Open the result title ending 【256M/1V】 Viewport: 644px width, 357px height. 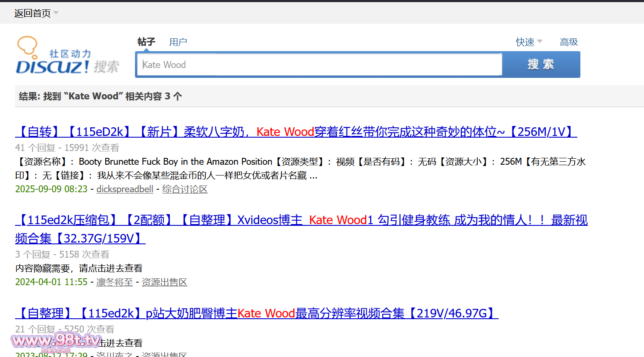point(296,132)
